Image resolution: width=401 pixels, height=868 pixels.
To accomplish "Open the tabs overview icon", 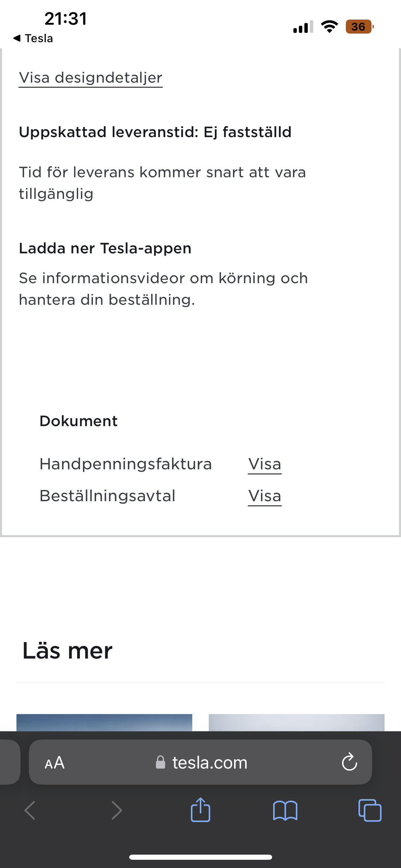I will point(370,810).
